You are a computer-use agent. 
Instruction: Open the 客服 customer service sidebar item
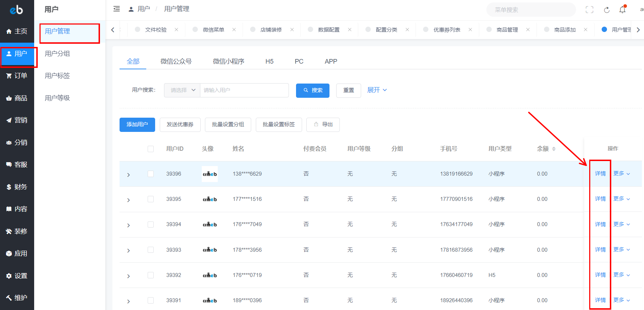pyautogui.click(x=17, y=165)
